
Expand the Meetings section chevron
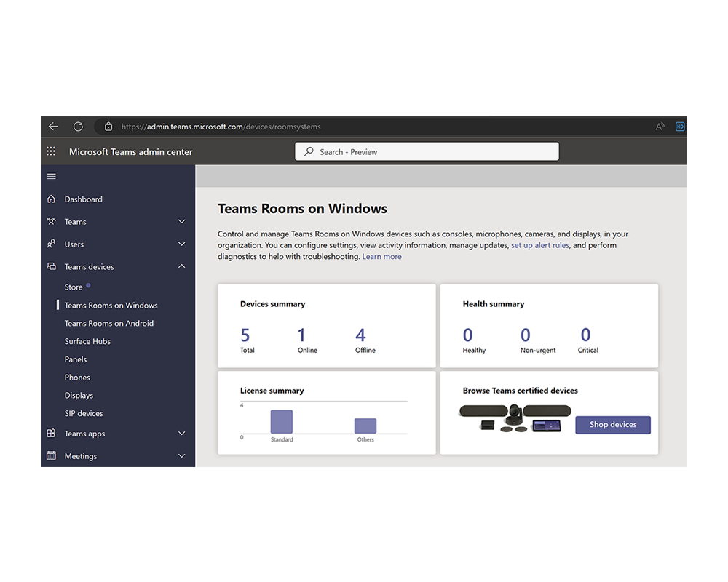tap(181, 455)
